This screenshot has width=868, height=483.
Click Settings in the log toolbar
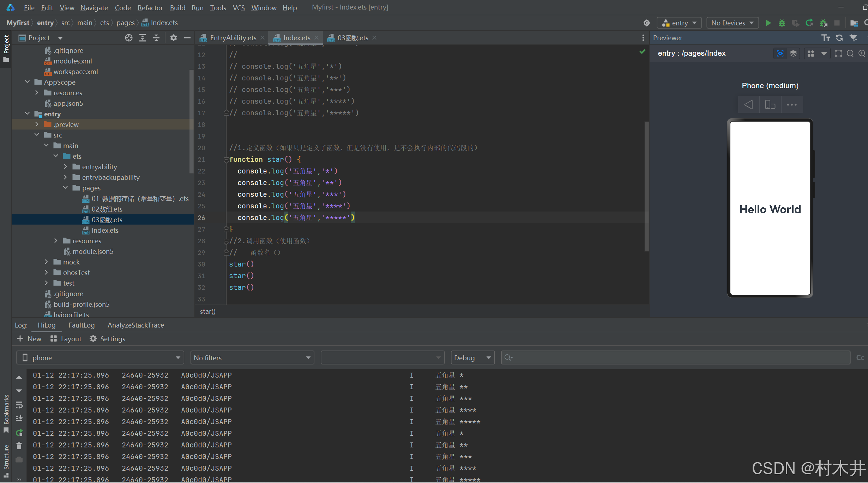(x=108, y=339)
